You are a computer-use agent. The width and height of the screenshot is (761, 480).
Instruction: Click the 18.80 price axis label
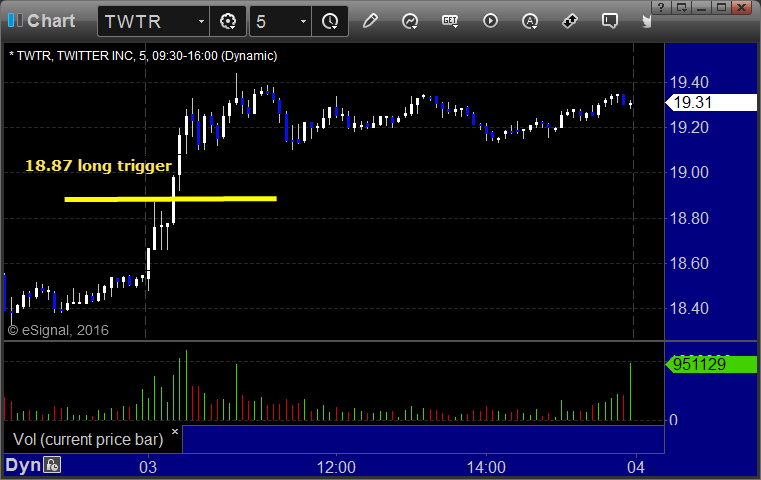689,218
